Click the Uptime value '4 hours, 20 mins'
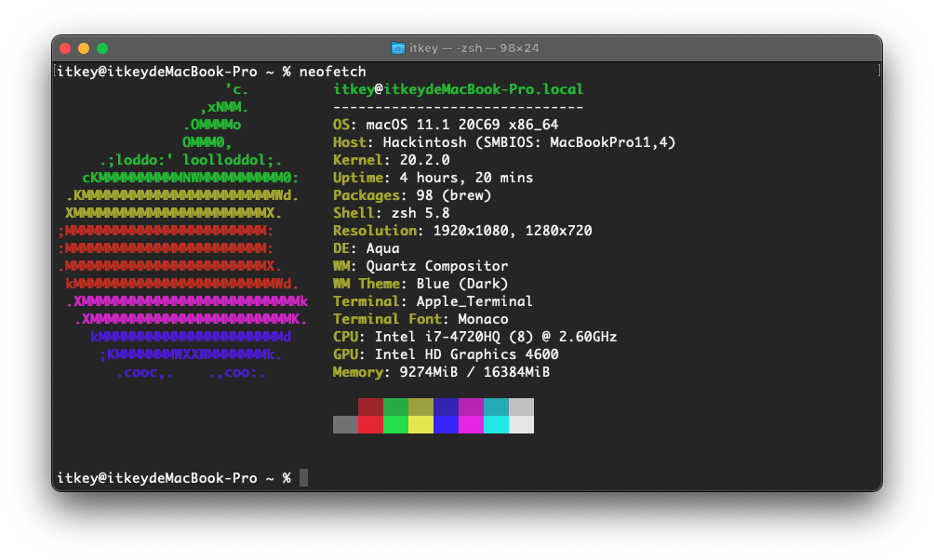 pyautogui.click(x=466, y=178)
